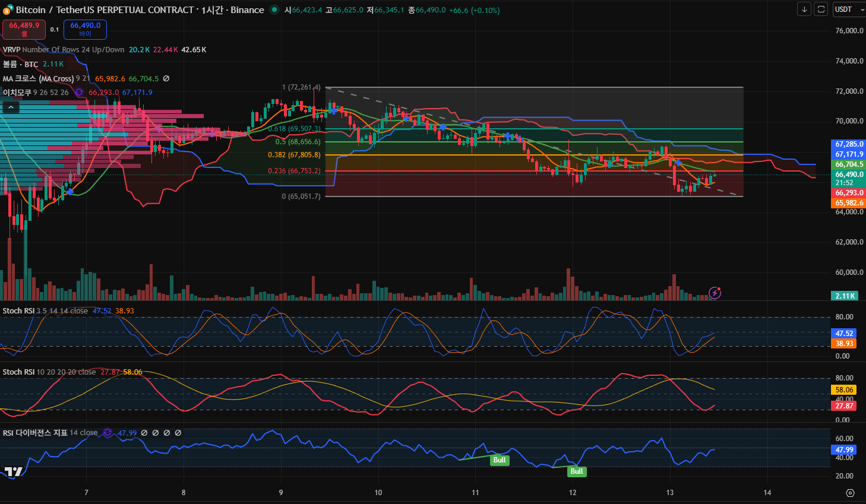Select the first Stoch RSI 3 5 14 14 legend
The image size is (866, 504).
point(18,310)
